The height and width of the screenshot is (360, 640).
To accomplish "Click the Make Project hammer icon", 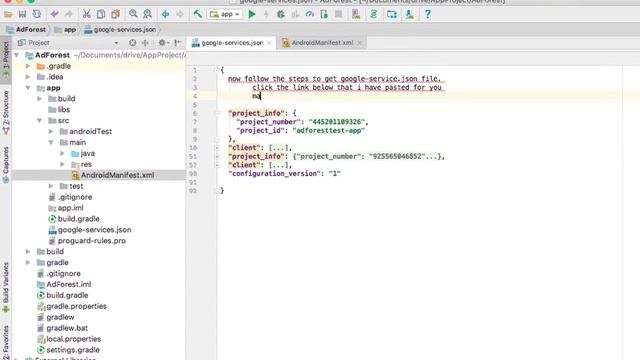I will click(198, 14).
